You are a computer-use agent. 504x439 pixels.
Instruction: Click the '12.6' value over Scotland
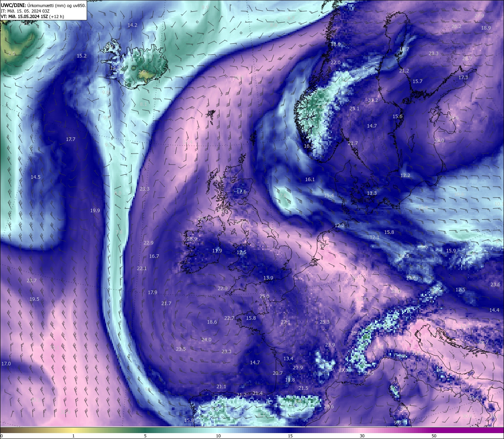coord(241,192)
